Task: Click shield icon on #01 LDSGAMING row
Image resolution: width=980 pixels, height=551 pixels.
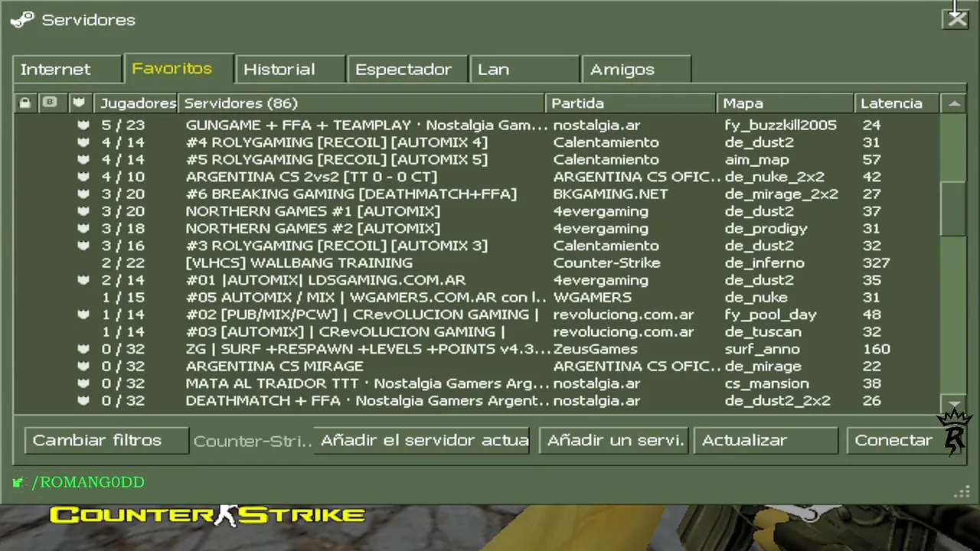Action: tap(83, 280)
